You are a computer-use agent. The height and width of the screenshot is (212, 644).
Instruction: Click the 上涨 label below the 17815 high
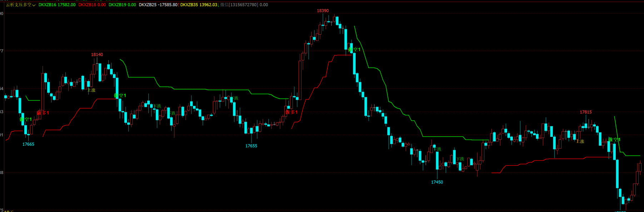(580, 142)
